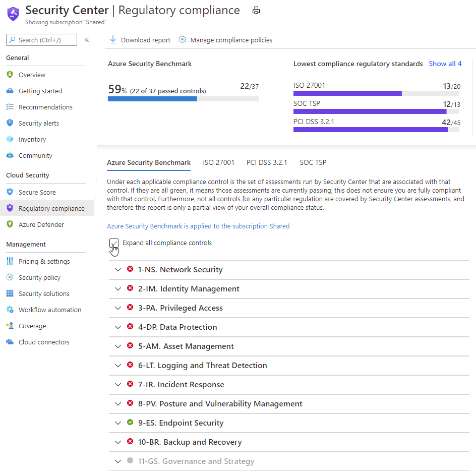Expand the 5-AM. Asset Management control

(x=118, y=346)
